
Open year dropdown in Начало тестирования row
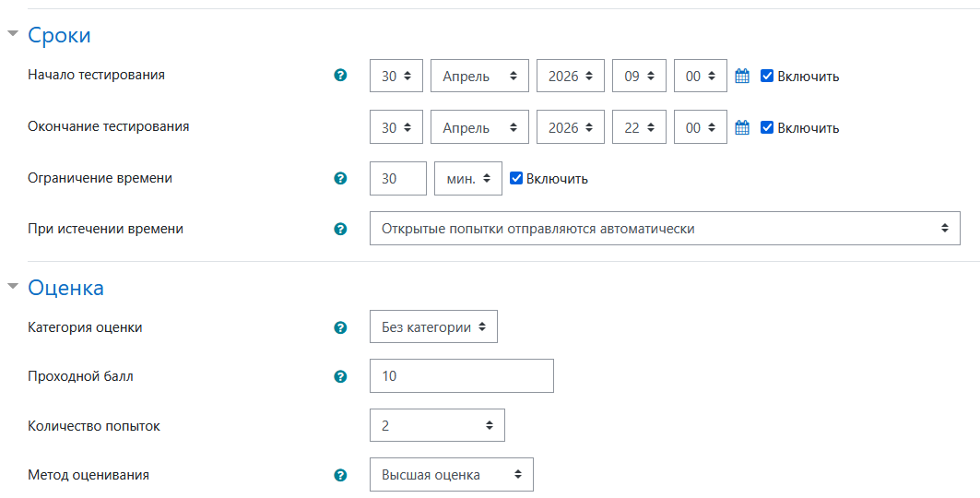pos(571,76)
